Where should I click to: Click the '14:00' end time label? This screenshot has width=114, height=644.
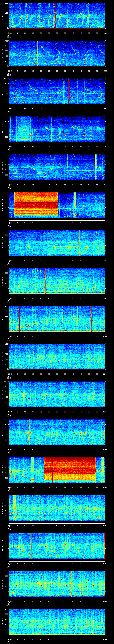[x=105, y=487]
